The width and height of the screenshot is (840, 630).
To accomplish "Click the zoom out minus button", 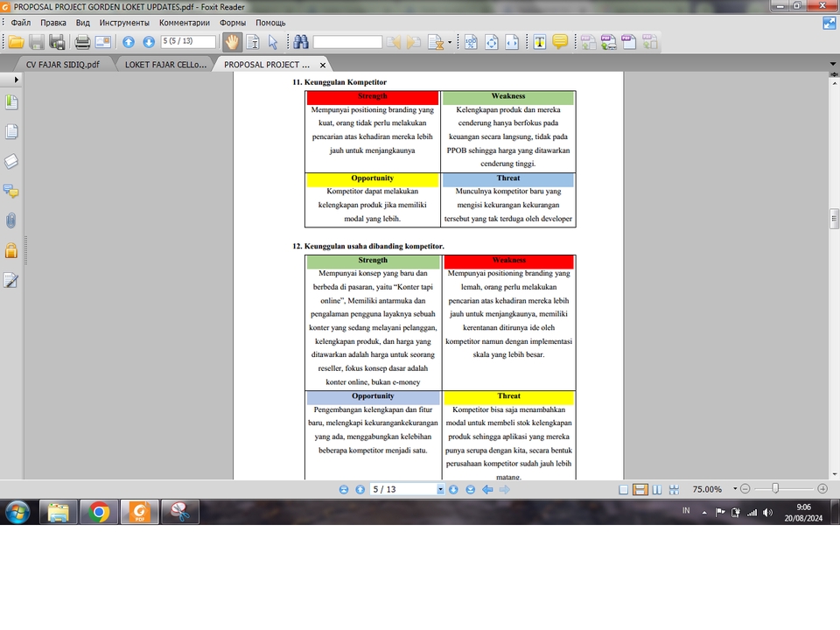I will click(745, 488).
